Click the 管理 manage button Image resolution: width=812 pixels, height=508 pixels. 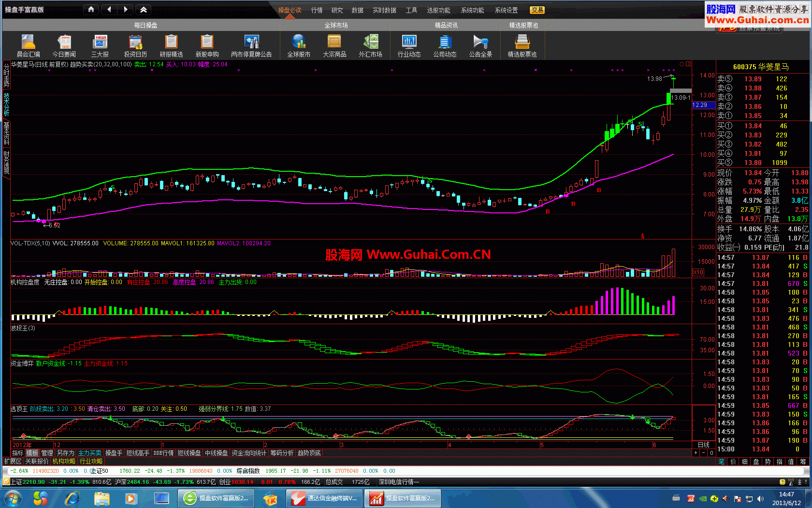(x=47, y=453)
